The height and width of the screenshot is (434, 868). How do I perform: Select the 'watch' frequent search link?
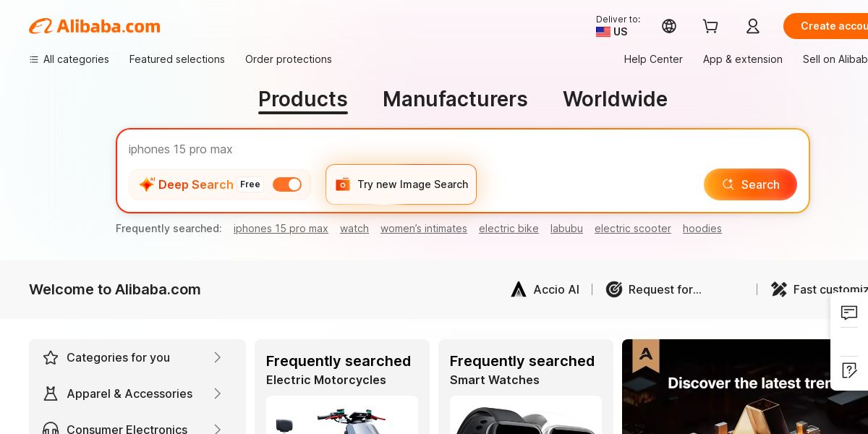pos(354,229)
